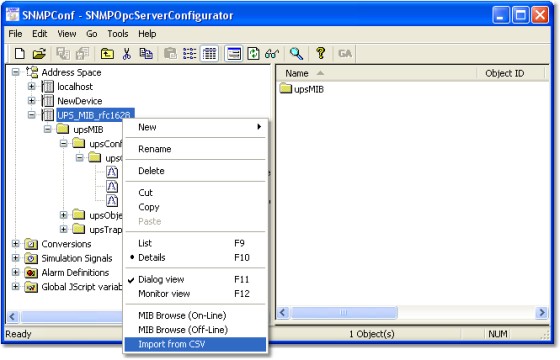Click the Global JScript variables node icon
This screenshot has height=360, width=560.
[31, 287]
